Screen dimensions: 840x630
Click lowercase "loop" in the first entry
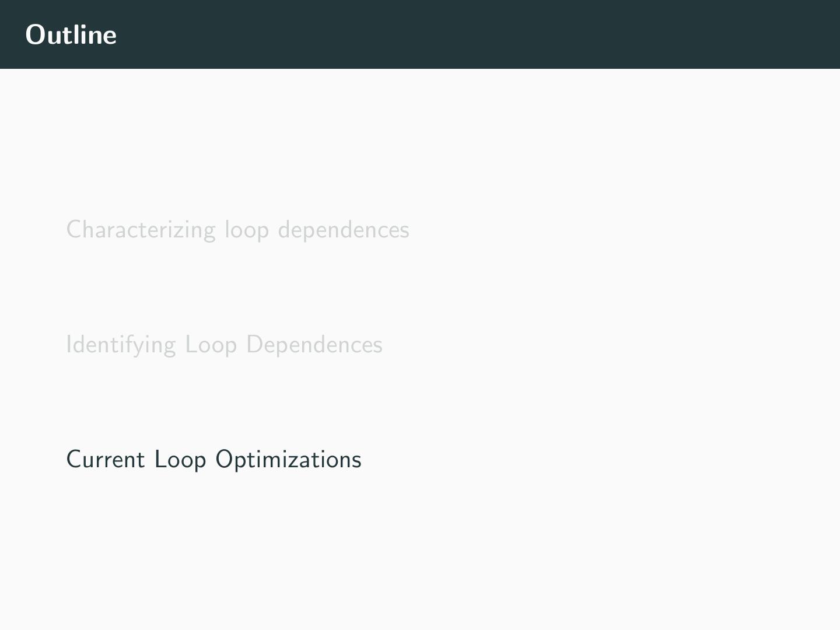point(247,230)
